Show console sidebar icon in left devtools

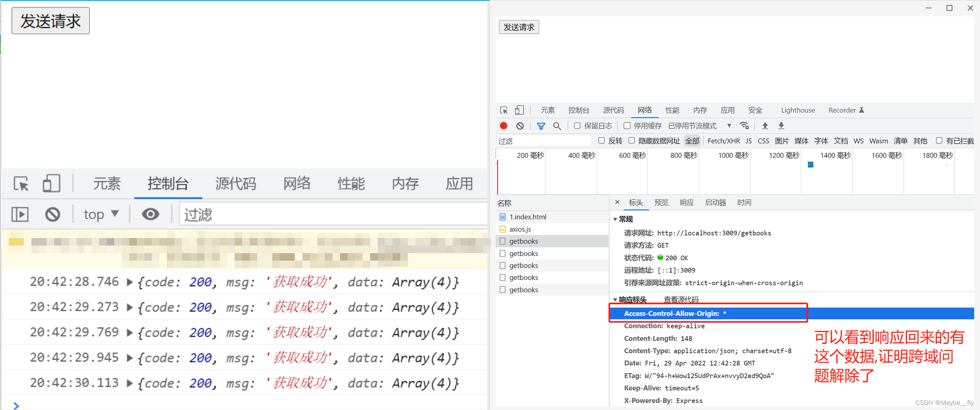click(x=20, y=215)
